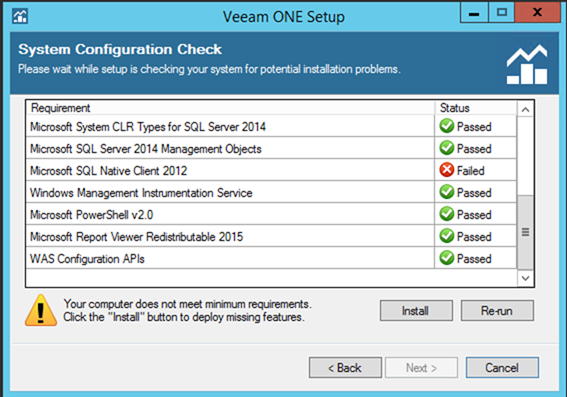Click green check icon for WAS Configuration APIs
Screen dimensions: 567x397
coord(447,258)
